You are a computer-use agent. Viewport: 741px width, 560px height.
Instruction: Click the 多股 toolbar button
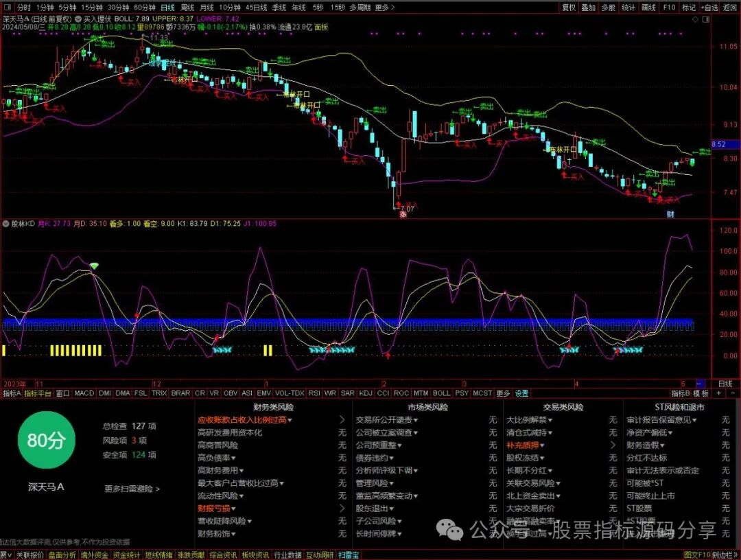tap(608, 8)
